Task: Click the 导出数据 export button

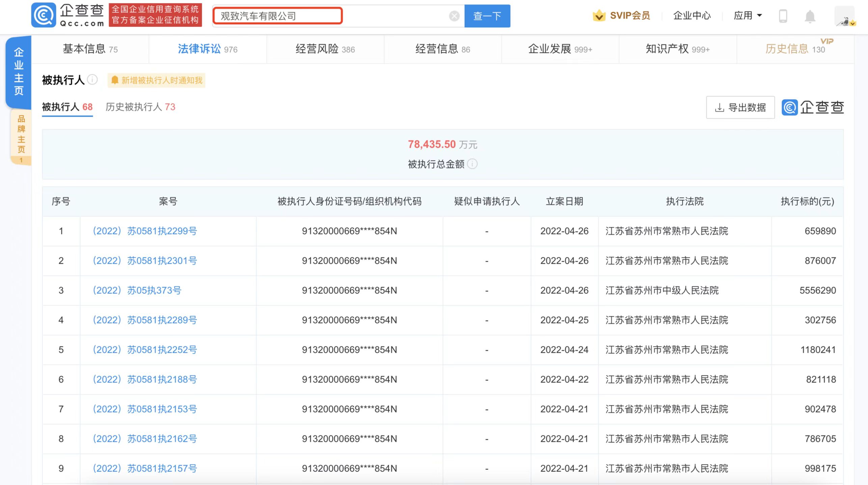Action: pos(740,108)
